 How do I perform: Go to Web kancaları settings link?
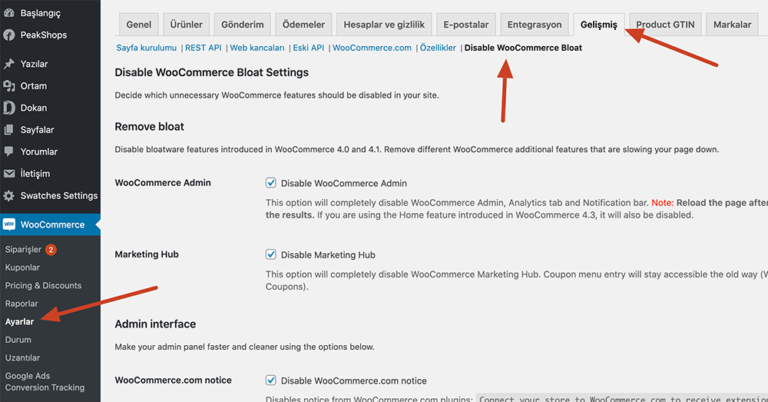point(255,47)
